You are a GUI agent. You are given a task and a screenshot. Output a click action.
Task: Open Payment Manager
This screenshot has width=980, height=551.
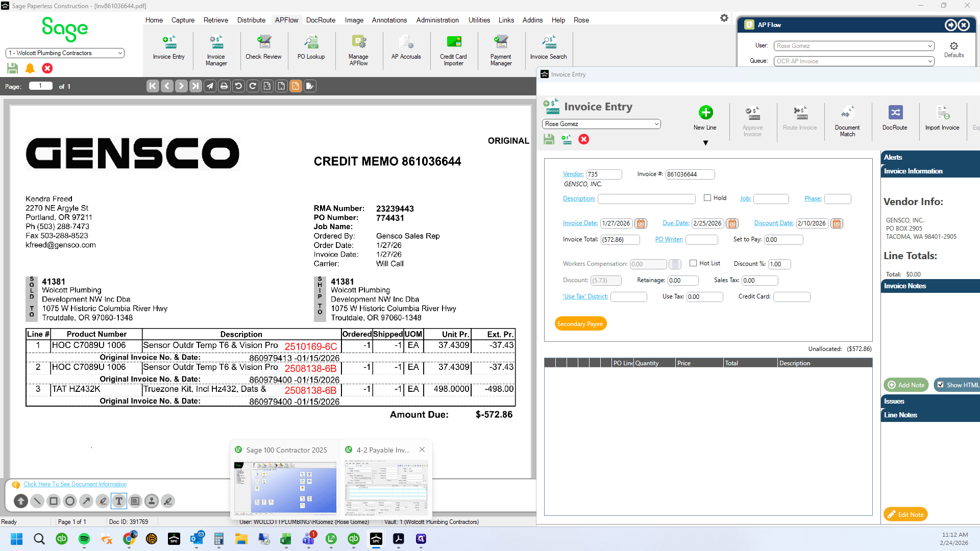point(501,51)
